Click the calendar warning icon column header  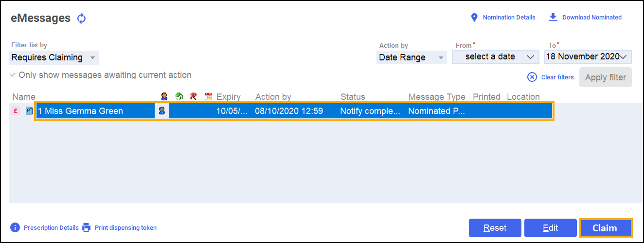click(x=209, y=97)
